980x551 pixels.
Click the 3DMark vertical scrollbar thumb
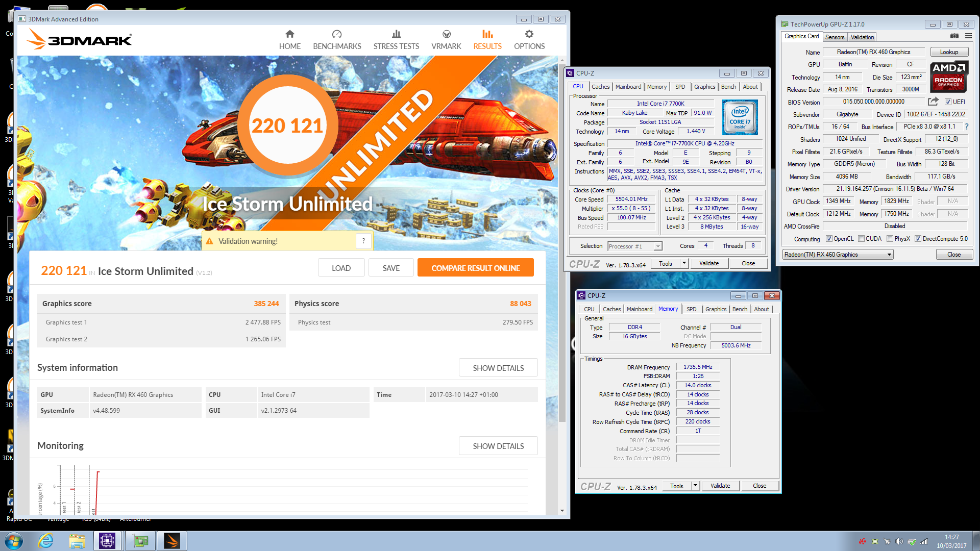562,243
